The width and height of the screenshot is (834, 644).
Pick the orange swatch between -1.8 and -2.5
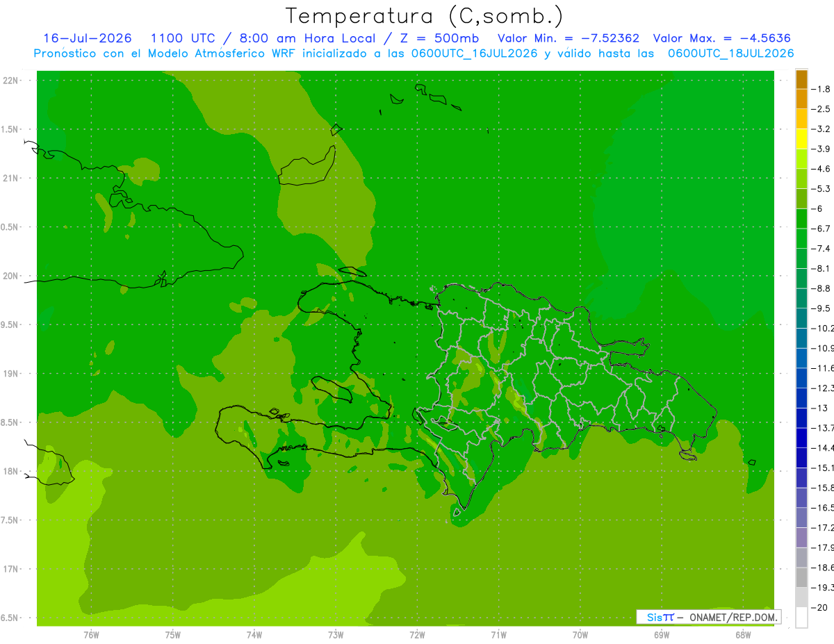click(x=801, y=99)
